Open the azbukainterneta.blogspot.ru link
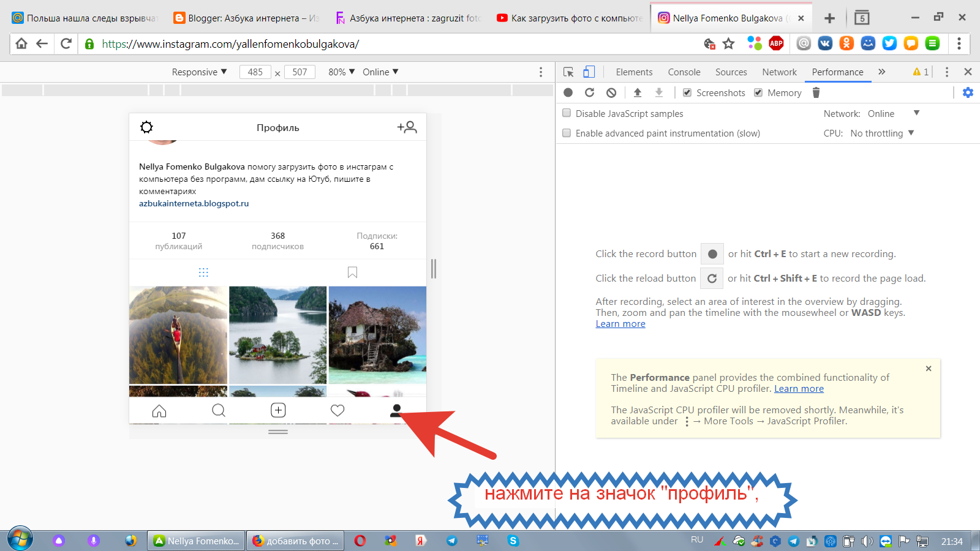The image size is (980, 551). [x=194, y=203]
